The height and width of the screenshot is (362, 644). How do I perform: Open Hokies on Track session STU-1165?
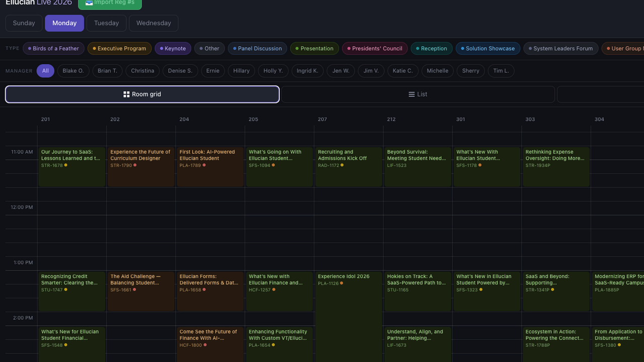pyautogui.click(x=418, y=291)
